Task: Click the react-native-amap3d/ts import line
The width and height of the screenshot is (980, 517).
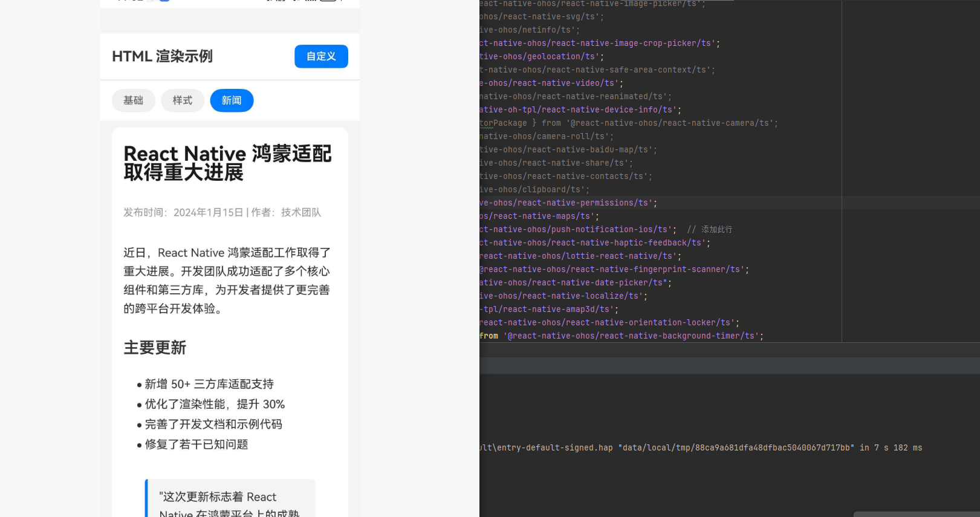Action: tap(548, 309)
